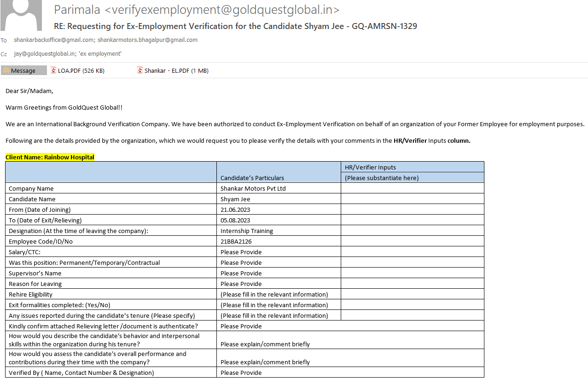Click the PDF icon beside Shankar - EL.PDF
Screen dimensions: 588x379
tap(140, 70)
